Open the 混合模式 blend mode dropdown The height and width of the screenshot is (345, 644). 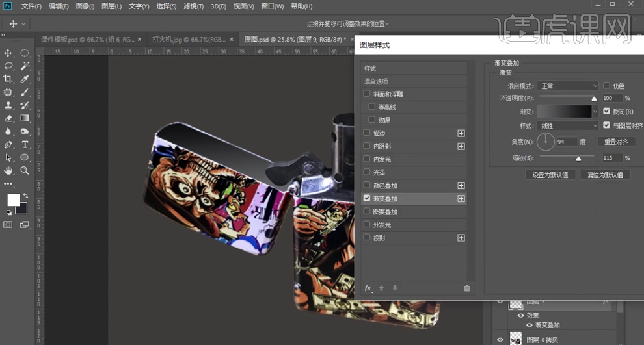[568, 86]
